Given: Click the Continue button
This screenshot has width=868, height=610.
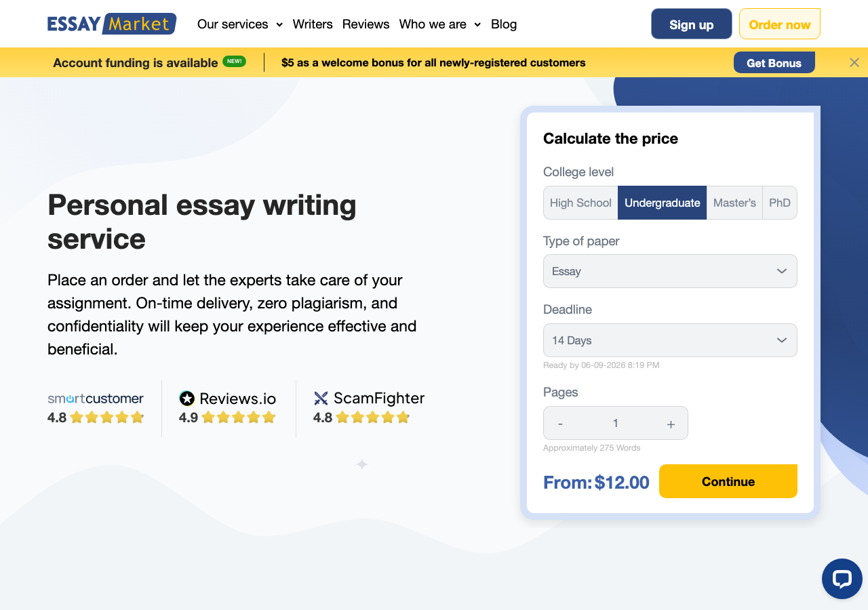Looking at the screenshot, I should tap(728, 481).
